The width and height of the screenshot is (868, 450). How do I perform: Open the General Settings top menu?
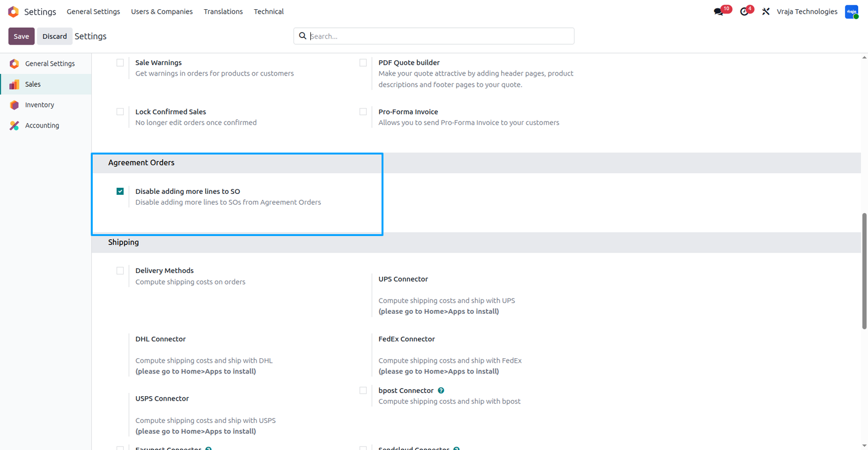click(93, 11)
